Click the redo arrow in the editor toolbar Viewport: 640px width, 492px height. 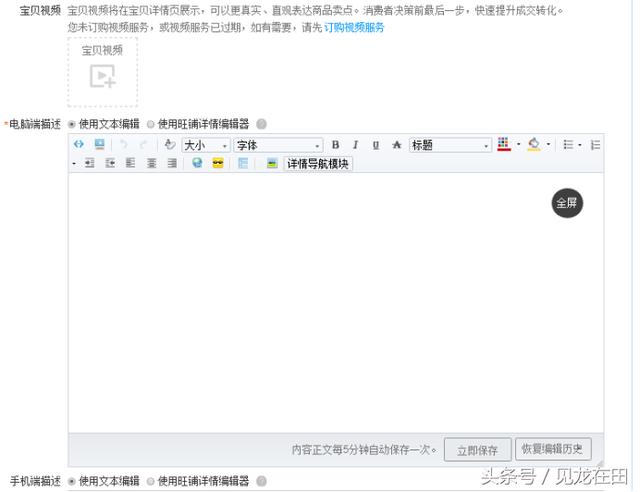pos(143,144)
